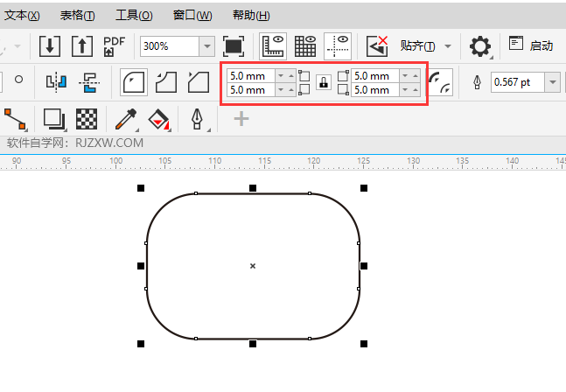Click the middle-left selection handle
566x392 pixels.
(x=141, y=266)
